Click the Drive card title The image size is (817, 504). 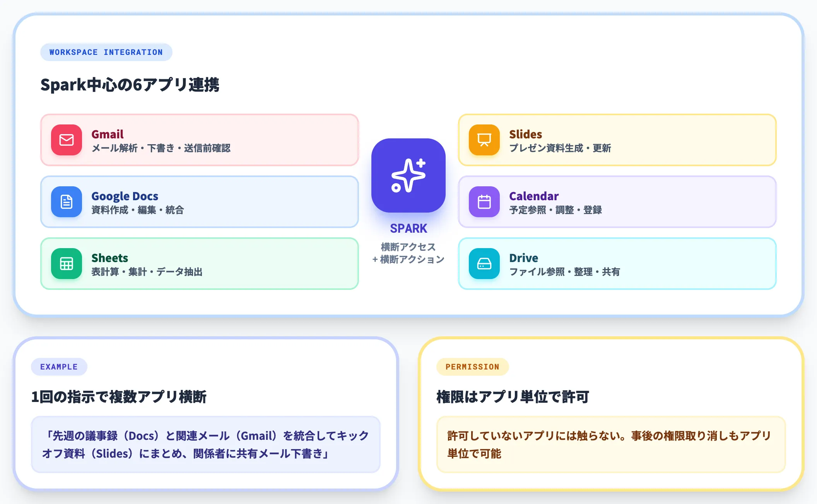coord(524,258)
